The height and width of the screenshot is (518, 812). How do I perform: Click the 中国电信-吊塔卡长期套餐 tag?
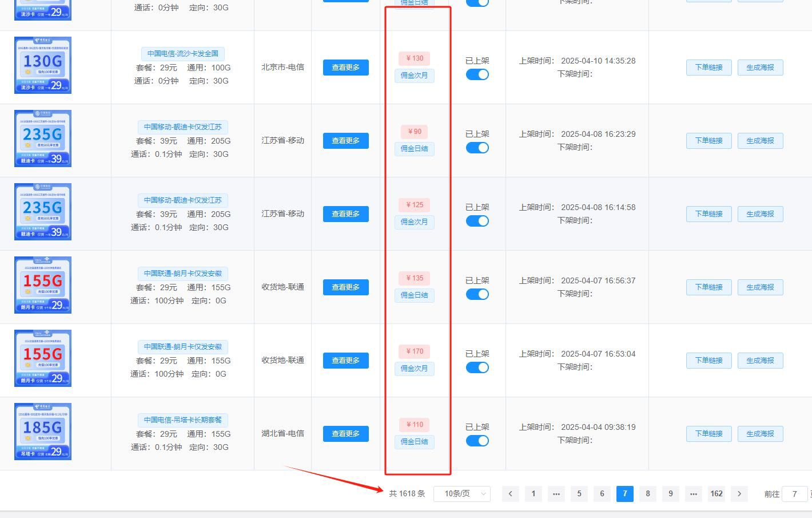pos(183,420)
